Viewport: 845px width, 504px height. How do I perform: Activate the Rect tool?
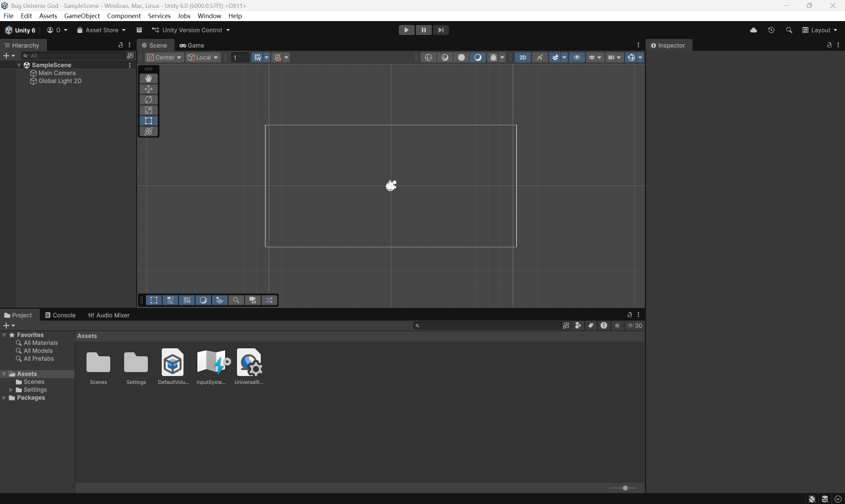[149, 121]
